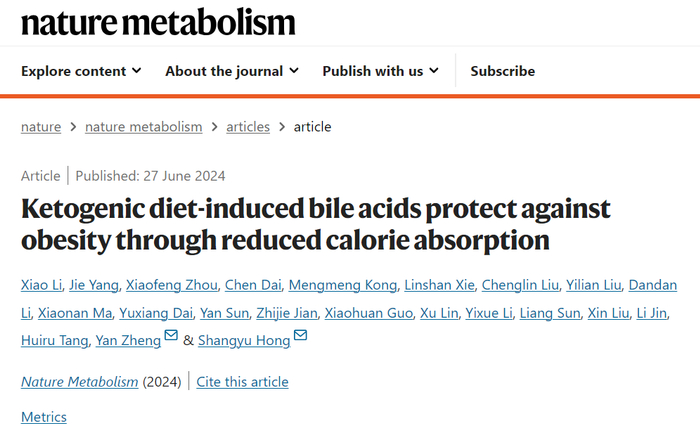This screenshot has width=700, height=440.
Task: Go to the nature breadcrumb link
Action: pyautogui.click(x=41, y=127)
